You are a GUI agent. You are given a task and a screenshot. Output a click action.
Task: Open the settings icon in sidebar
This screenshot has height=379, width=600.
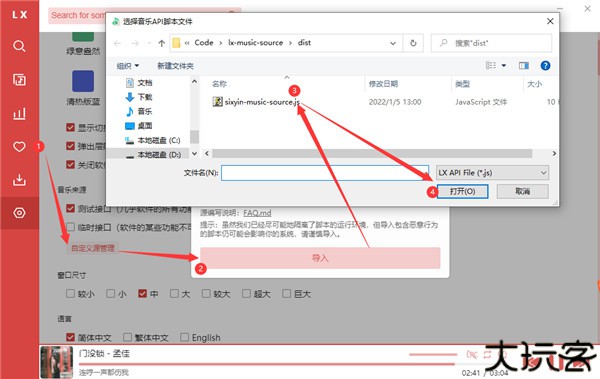[x=19, y=213]
